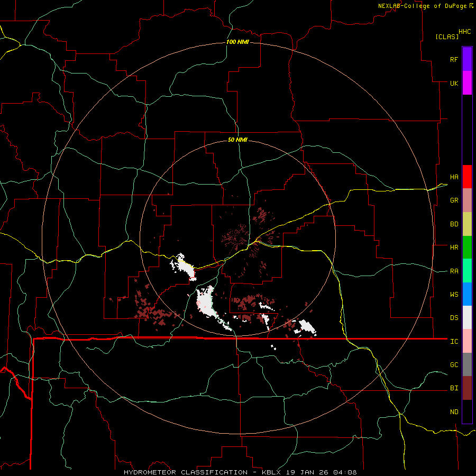476x476 pixels.
Task: Click the DS legend label text
Action: (x=454, y=318)
